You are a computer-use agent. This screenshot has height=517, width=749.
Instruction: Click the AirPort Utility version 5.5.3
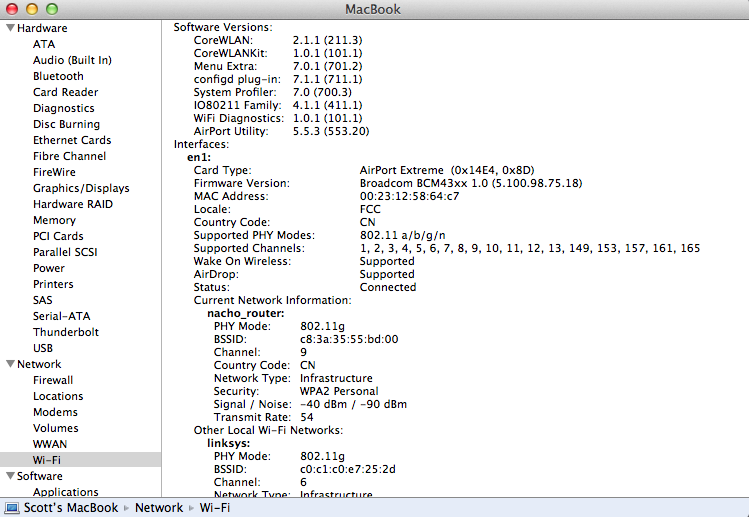click(x=331, y=131)
